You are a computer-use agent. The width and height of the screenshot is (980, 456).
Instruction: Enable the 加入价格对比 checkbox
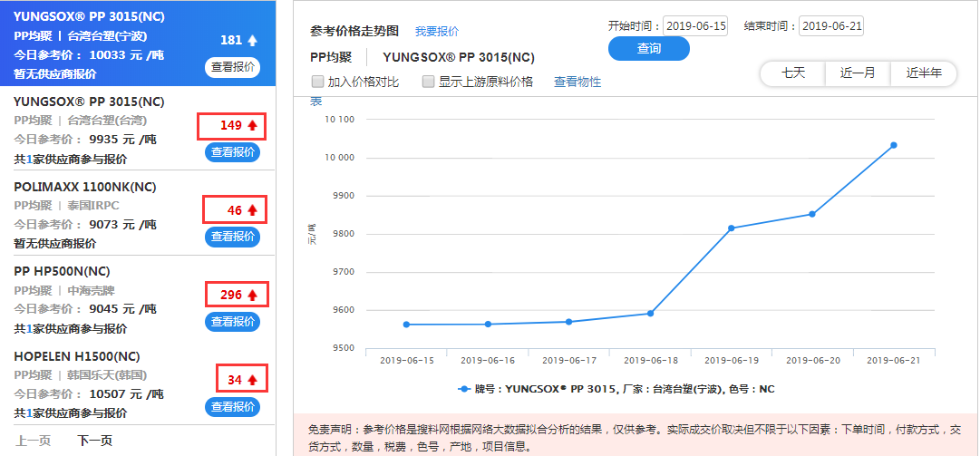coord(317,82)
